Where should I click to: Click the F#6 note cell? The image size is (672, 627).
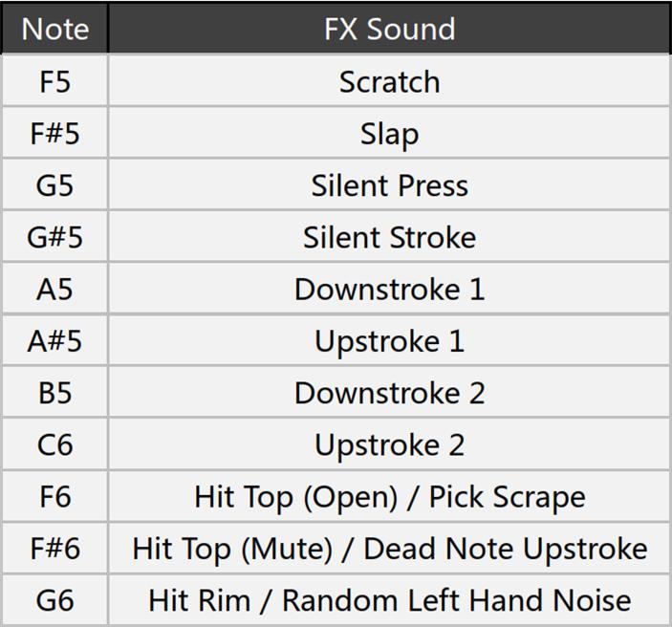pyautogui.click(x=54, y=548)
